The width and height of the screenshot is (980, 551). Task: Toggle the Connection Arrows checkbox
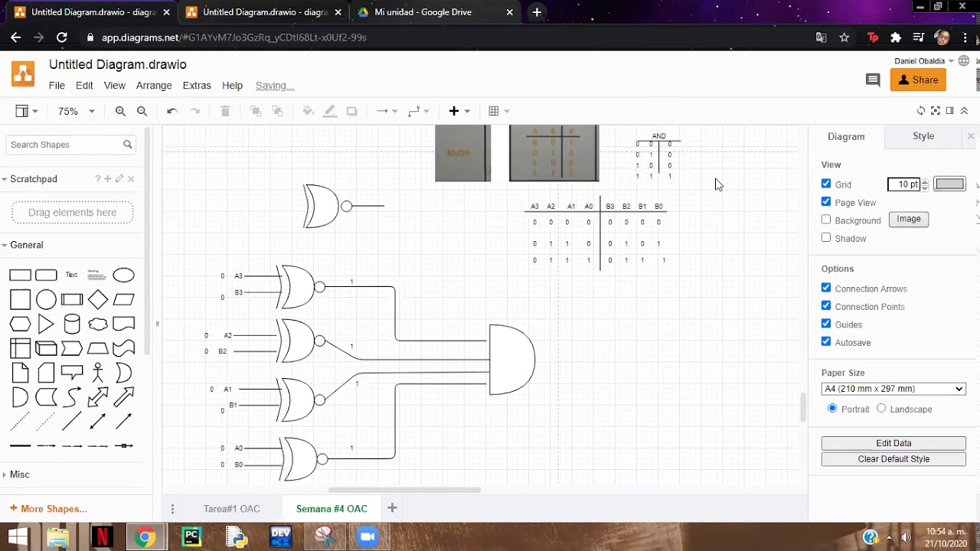pyautogui.click(x=826, y=288)
